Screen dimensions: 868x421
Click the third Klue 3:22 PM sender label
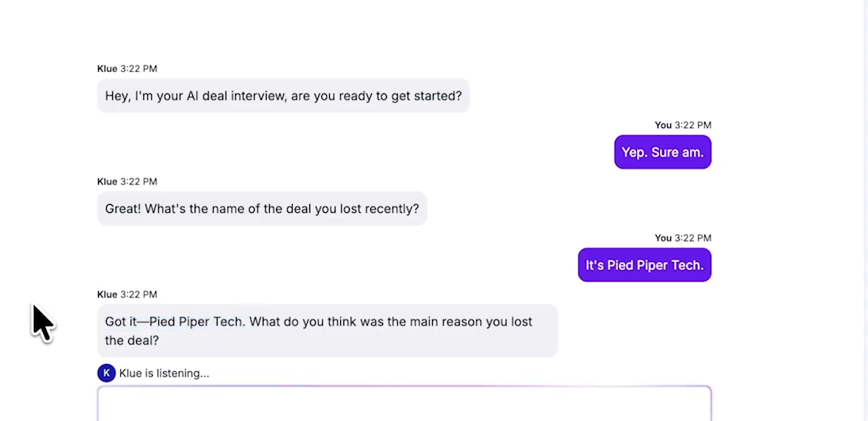click(127, 294)
